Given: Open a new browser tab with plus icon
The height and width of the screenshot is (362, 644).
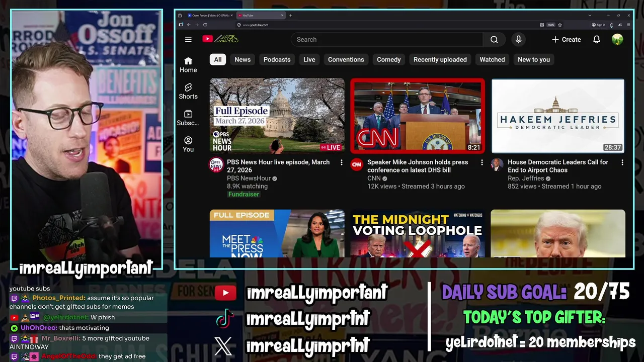Looking at the screenshot, I should pyautogui.click(x=290, y=16).
